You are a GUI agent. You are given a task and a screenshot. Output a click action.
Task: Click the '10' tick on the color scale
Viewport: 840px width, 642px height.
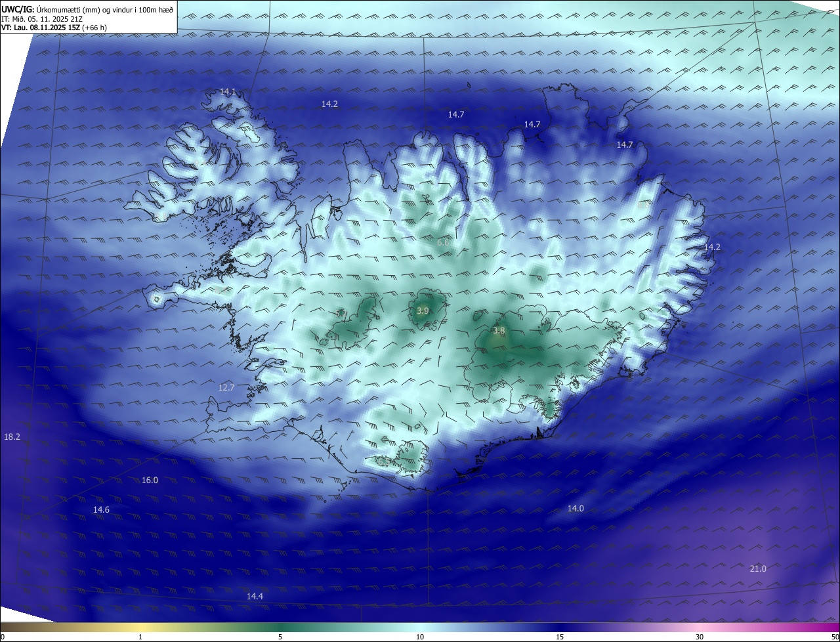click(420, 637)
